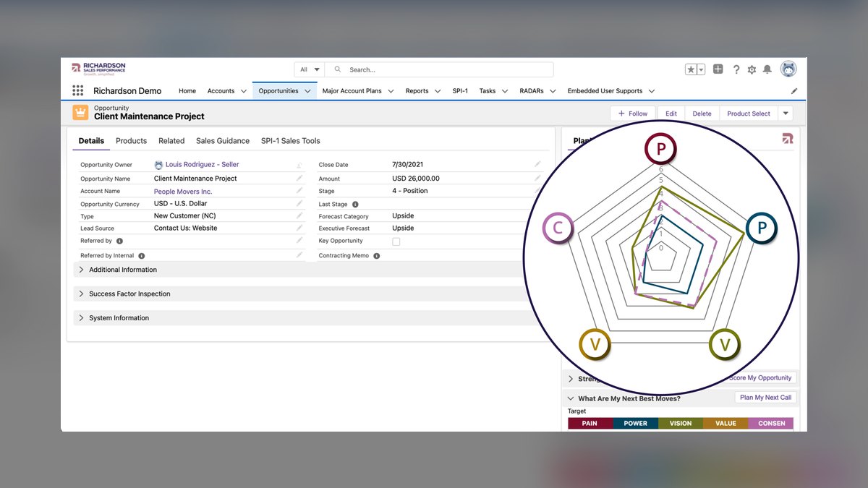Open the user profile avatar
Screen dimensions: 868x488
(x=789, y=69)
